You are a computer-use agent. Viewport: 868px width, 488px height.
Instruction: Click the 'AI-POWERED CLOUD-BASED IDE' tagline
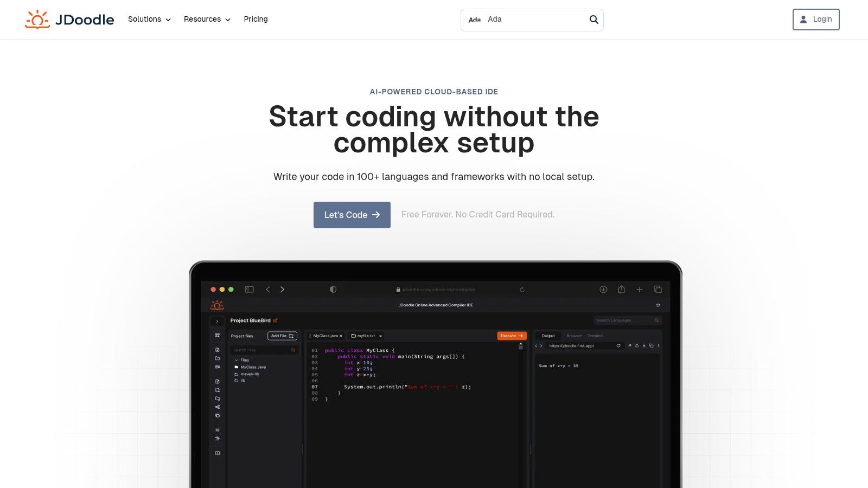coord(434,92)
